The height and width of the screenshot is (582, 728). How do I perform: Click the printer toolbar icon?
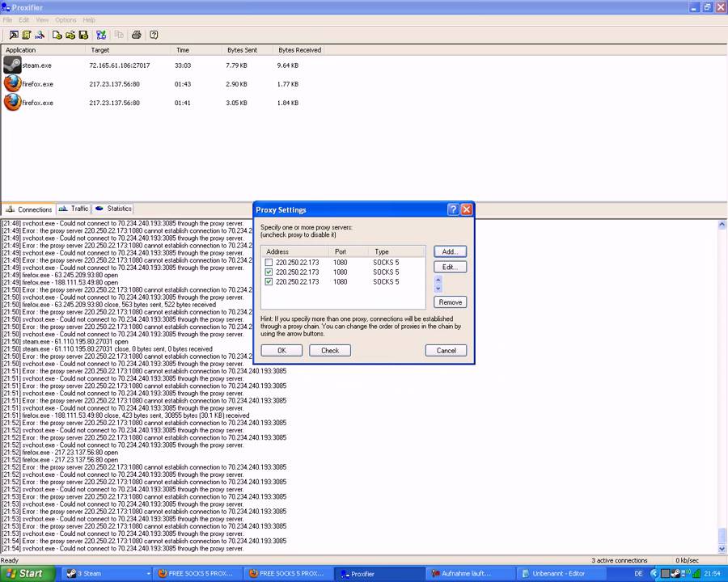point(137,35)
